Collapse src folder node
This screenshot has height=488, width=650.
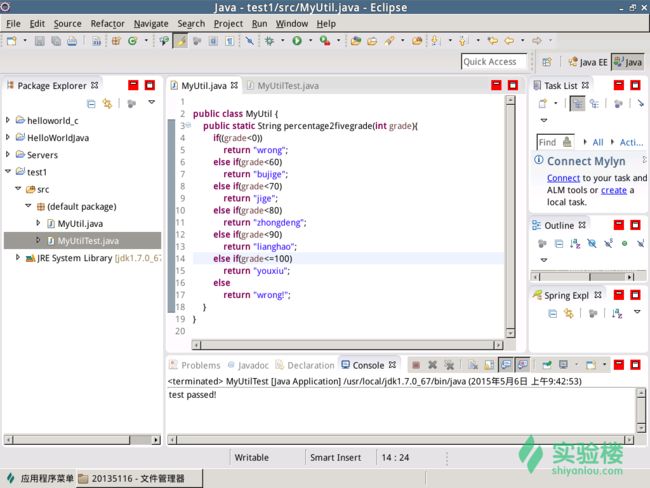pyautogui.click(x=18, y=189)
